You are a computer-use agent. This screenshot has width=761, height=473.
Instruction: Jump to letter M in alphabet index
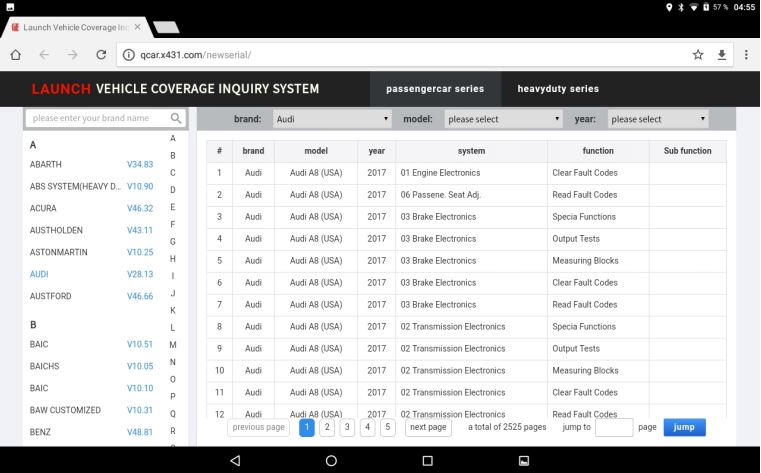173,344
